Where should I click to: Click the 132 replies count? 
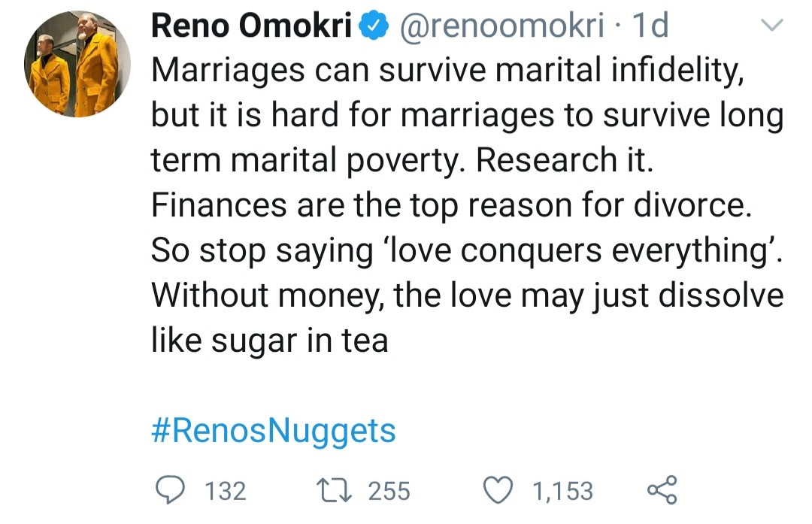click(x=226, y=492)
